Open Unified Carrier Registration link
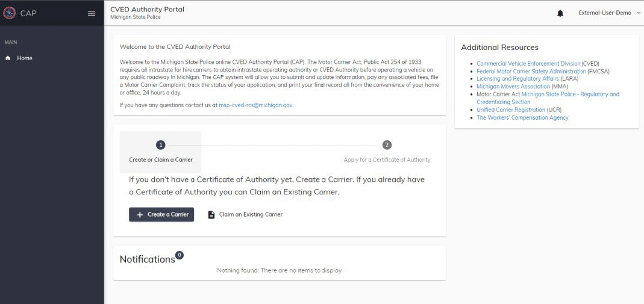The image size is (644, 304). coord(511,110)
